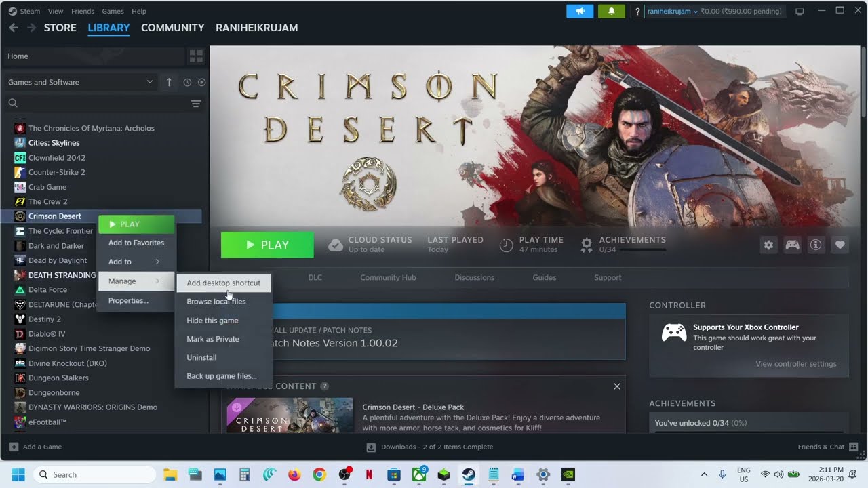868x488 pixels.
Task: Show ready-to-play games only icon
Action: point(201,83)
